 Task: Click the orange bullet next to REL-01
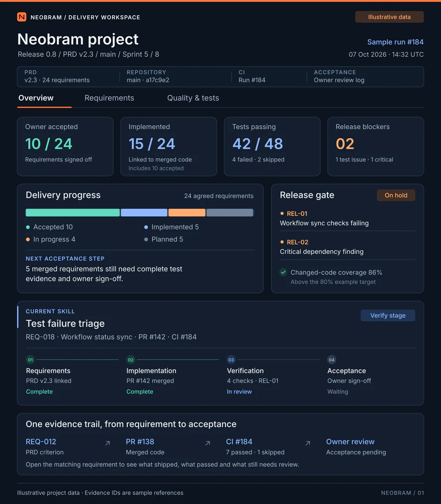click(282, 213)
